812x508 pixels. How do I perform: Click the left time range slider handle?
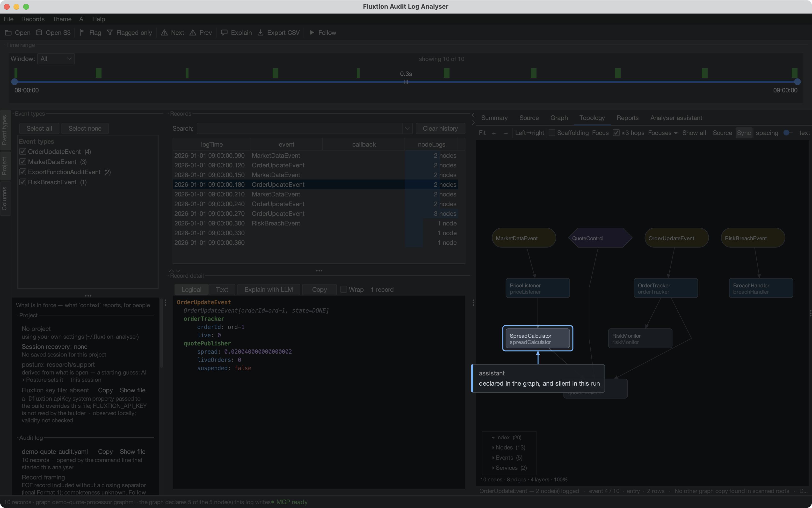click(14, 82)
